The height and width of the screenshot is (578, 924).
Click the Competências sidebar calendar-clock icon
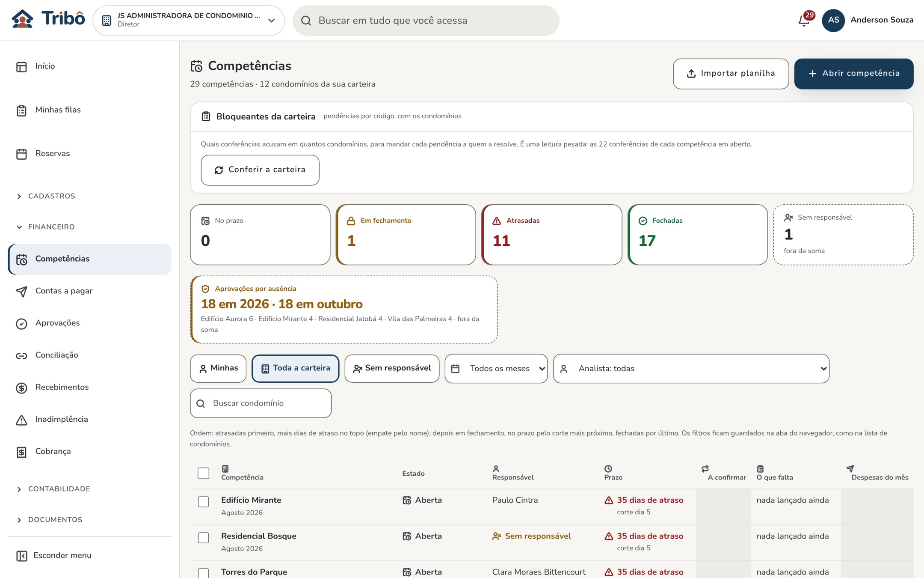[x=21, y=259]
